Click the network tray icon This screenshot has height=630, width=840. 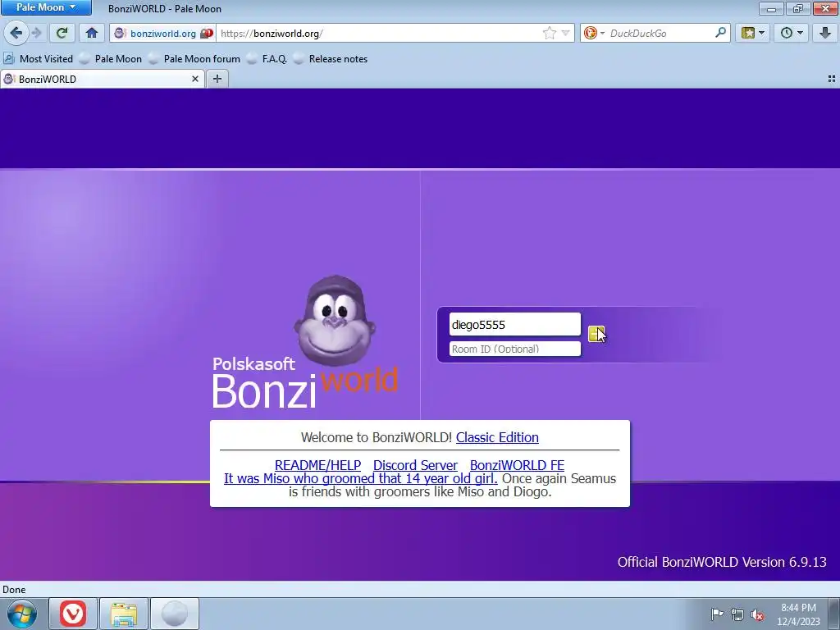pos(737,614)
